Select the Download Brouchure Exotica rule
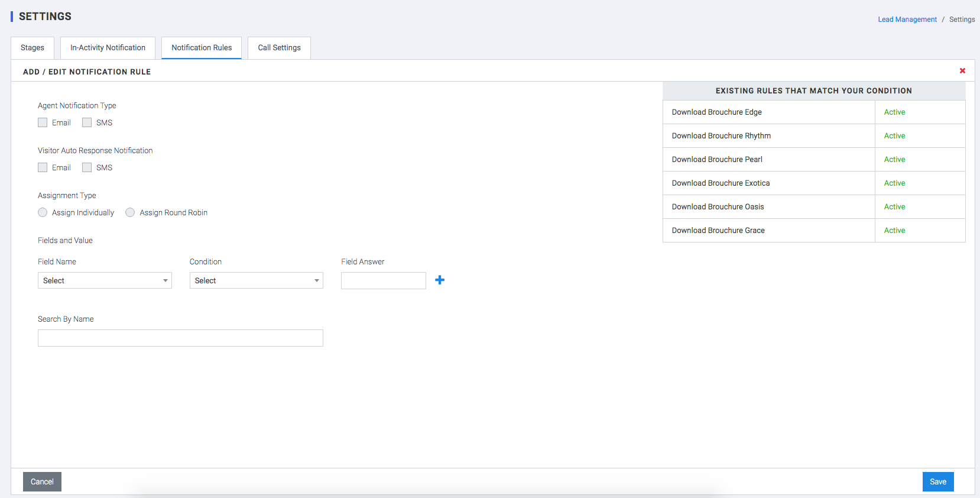This screenshot has height=498, width=980. [x=721, y=183]
